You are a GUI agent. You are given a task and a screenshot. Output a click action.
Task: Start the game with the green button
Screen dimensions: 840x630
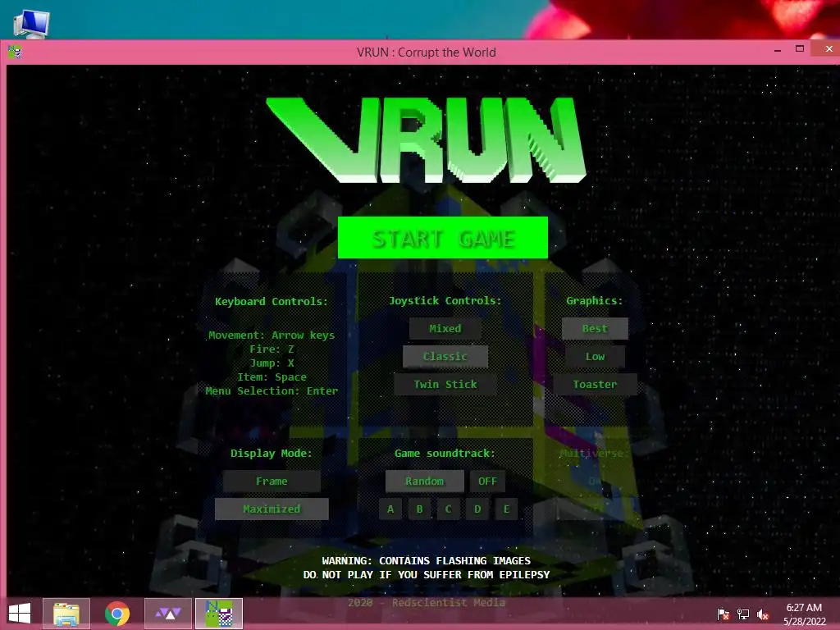pyautogui.click(x=442, y=238)
